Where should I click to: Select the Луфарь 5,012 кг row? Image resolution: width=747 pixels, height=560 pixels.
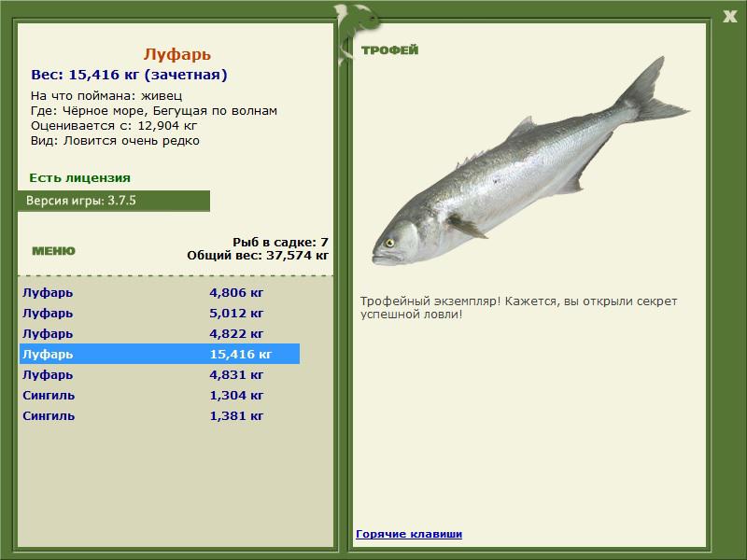point(160,313)
